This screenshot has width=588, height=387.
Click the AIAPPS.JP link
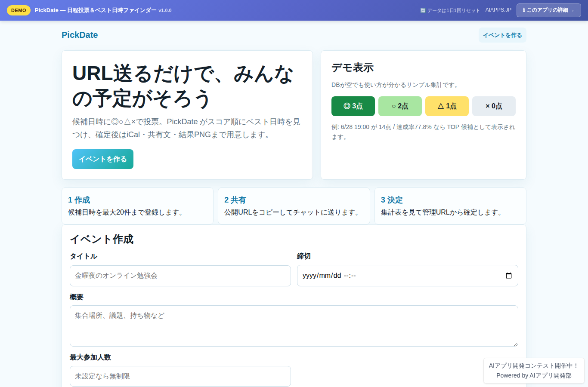(x=498, y=10)
